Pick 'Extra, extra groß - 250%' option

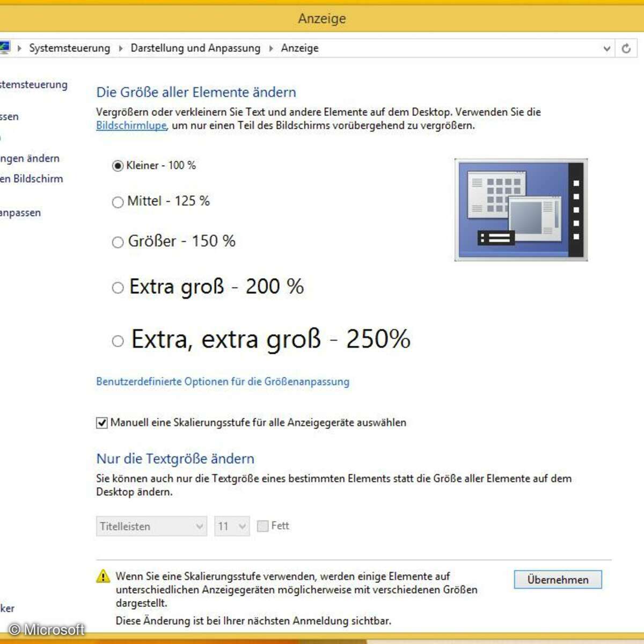coord(118,341)
